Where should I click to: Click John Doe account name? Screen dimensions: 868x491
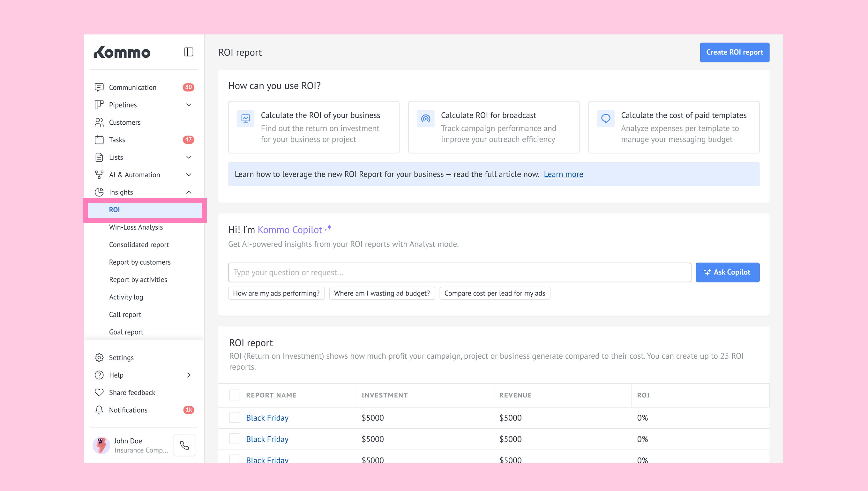tap(128, 441)
